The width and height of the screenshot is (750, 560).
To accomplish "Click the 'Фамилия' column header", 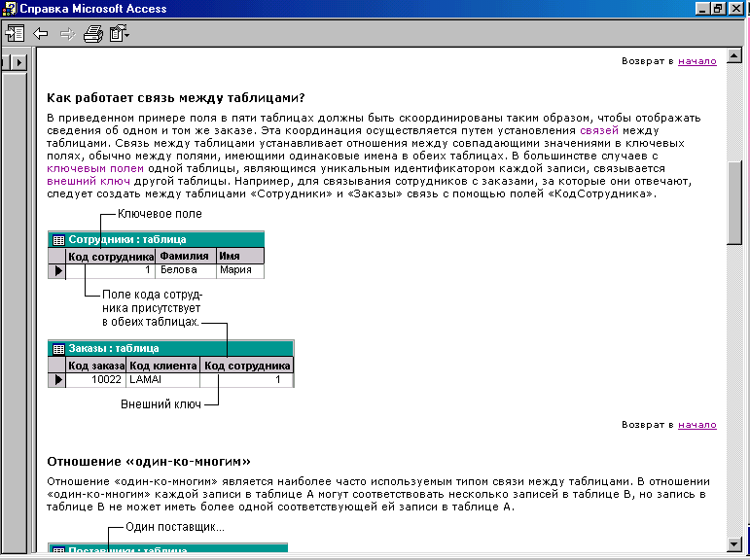I will [x=186, y=256].
